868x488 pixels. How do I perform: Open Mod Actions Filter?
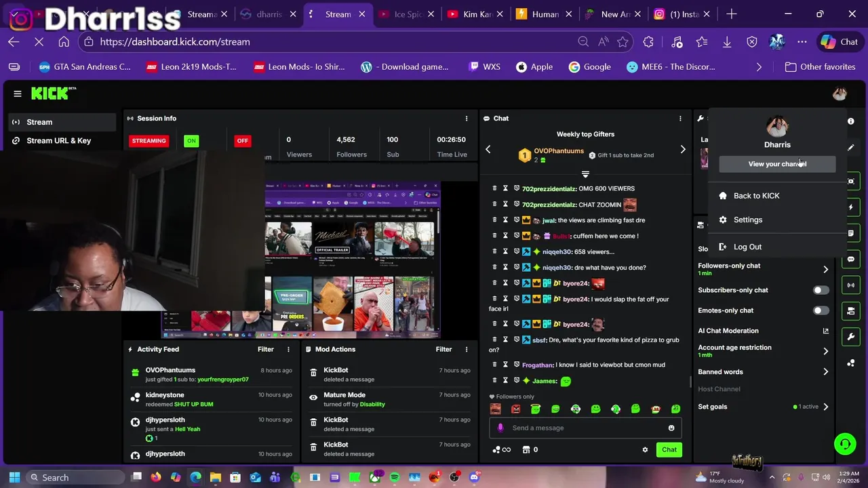tap(443, 349)
